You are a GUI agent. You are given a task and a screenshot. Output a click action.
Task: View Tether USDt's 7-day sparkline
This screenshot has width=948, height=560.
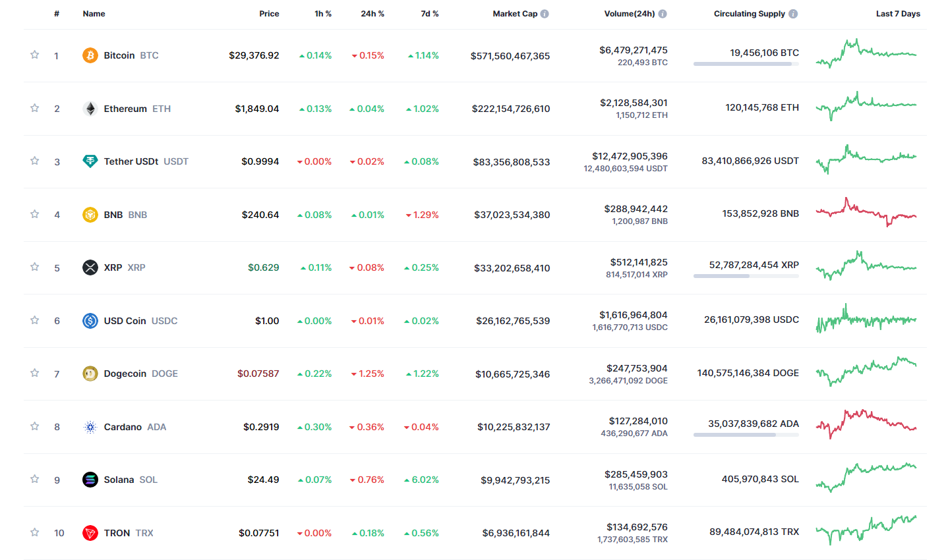point(866,159)
